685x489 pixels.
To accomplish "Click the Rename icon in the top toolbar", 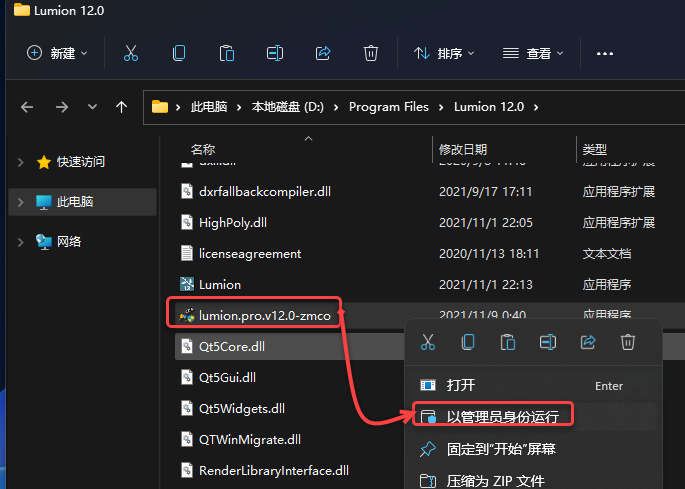I will click(275, 53).
